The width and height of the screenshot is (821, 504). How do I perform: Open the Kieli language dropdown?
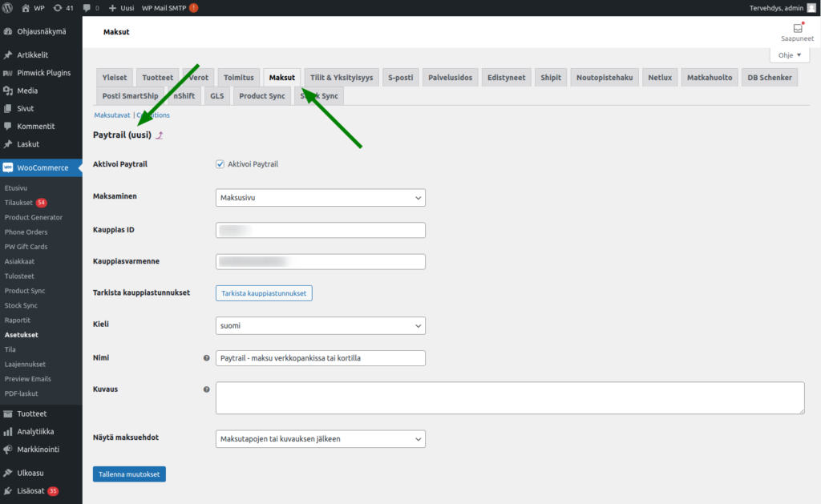321,325
